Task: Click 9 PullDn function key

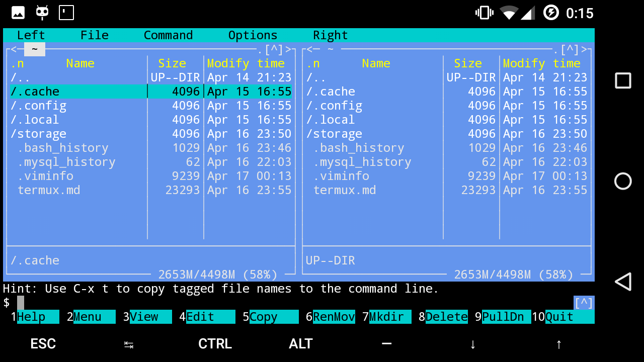Action: coord(503,317)
